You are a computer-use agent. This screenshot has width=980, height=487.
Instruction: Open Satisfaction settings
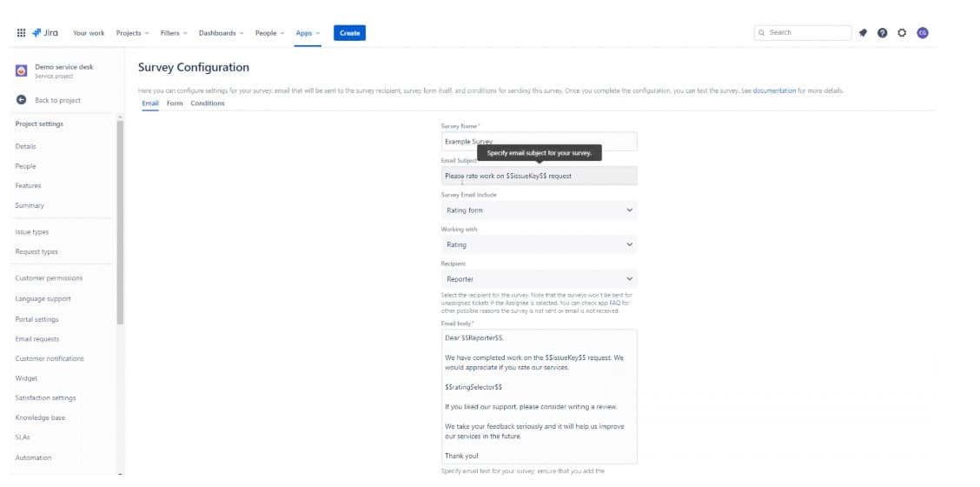pyautogui.click(x=46, y=398)
